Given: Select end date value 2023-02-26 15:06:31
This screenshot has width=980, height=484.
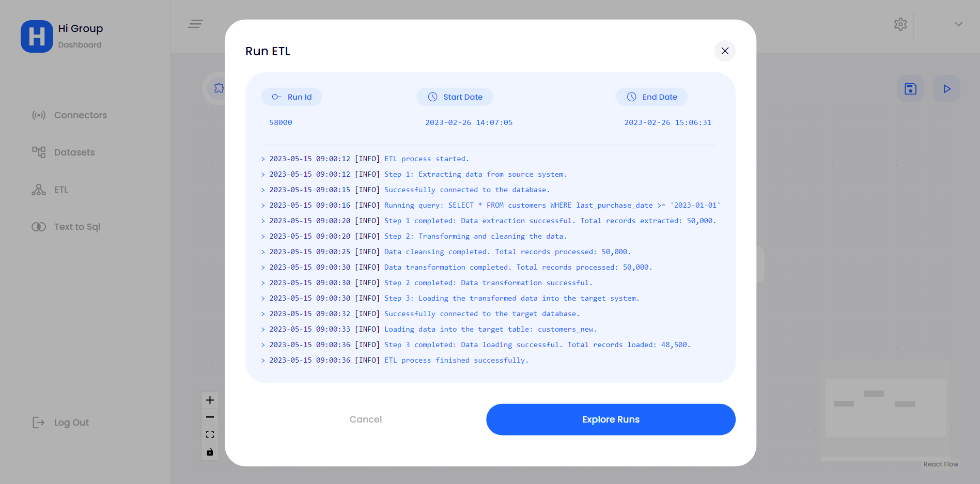Looking at the screenshot, I should pos(668,122).
